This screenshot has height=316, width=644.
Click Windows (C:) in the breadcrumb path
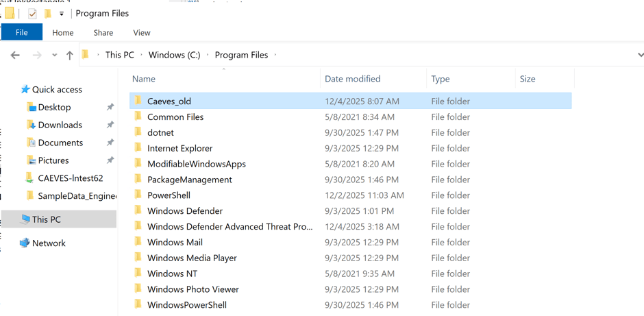174,55
